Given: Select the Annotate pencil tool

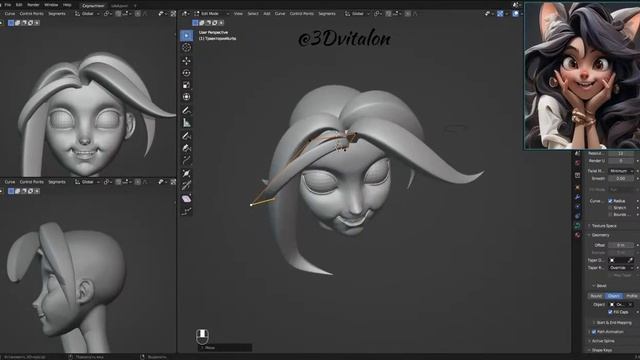Looking at the screenshot, I should (187, 111).
